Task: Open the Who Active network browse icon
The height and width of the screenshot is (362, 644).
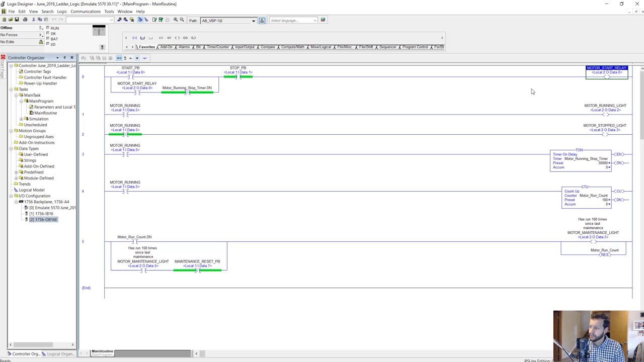Action: (262, 21)
